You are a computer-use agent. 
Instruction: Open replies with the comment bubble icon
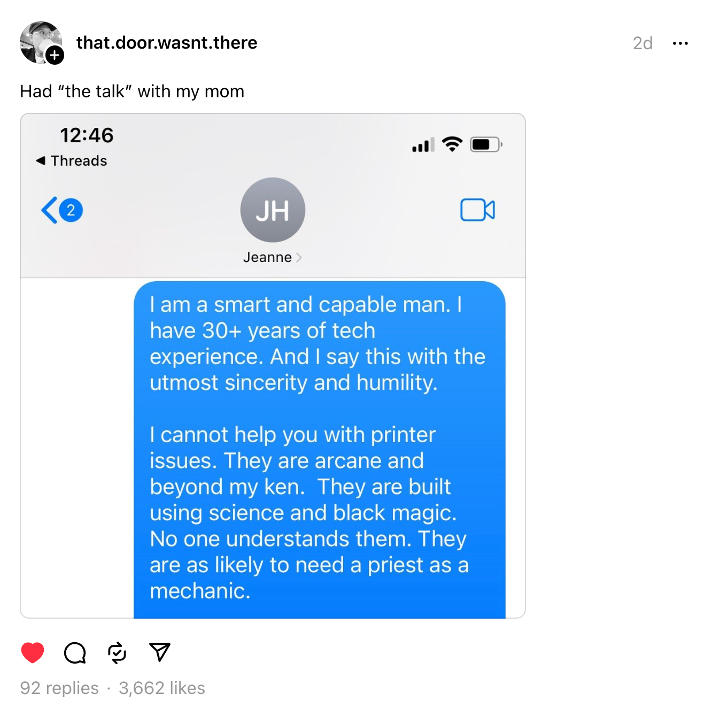pyautogui.click(x=75, y=652)
